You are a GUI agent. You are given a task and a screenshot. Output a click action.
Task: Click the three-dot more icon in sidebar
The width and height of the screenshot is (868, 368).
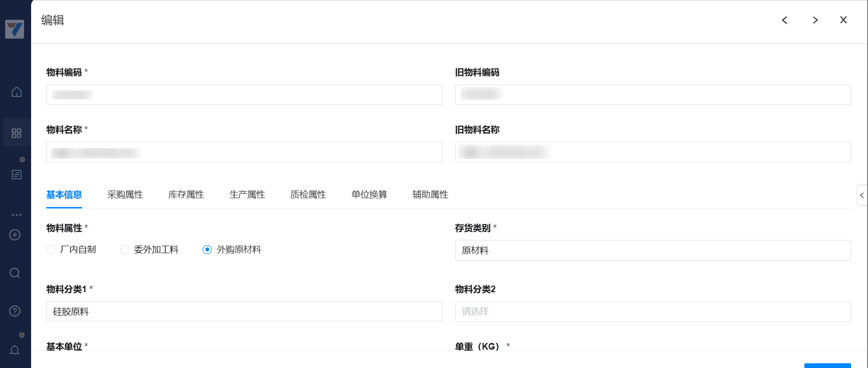pos(16,215)
